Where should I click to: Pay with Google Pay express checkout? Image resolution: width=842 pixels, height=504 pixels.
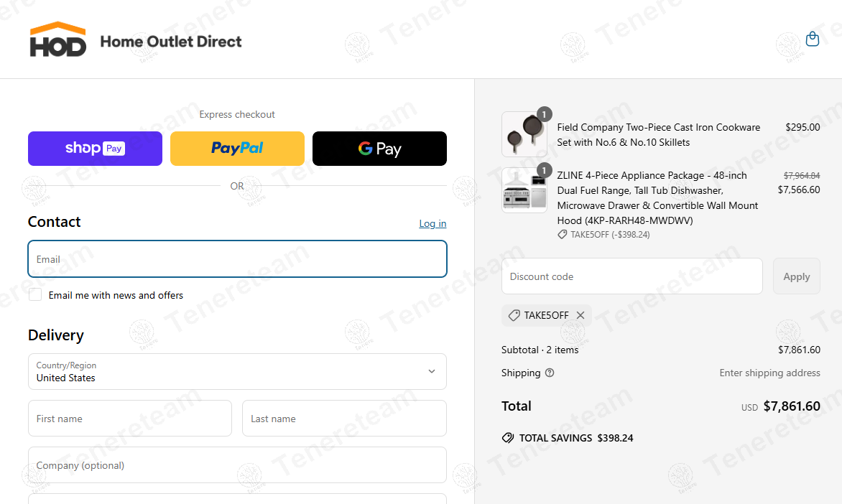click(x=379, y=149)
